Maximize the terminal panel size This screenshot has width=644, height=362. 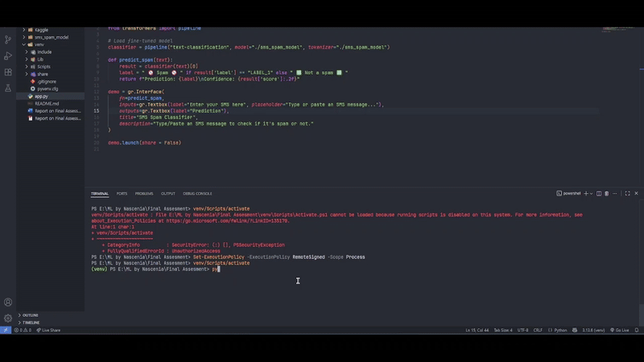[629, 193]
